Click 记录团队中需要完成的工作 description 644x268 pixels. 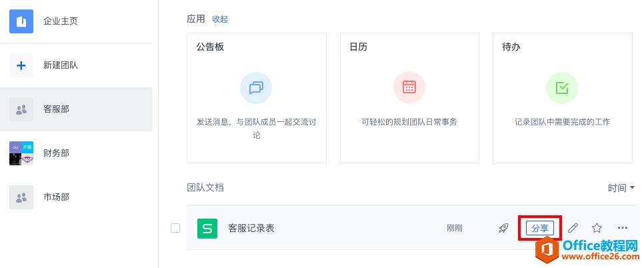pos(562,122)
